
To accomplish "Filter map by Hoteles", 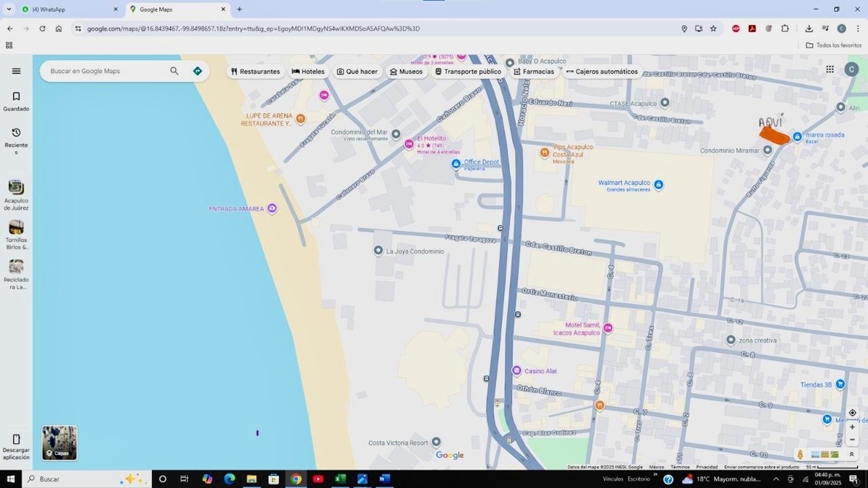I will (x=308, y=72).
